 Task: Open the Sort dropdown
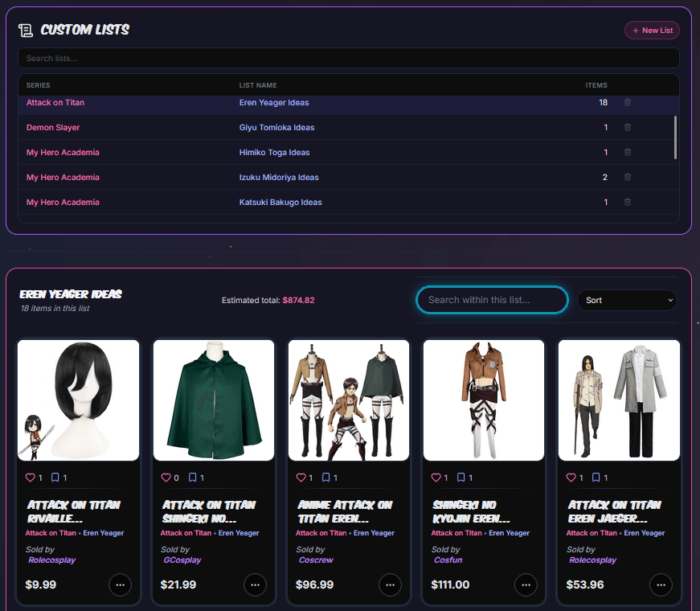pyautogui.click(x=627, y=300)
